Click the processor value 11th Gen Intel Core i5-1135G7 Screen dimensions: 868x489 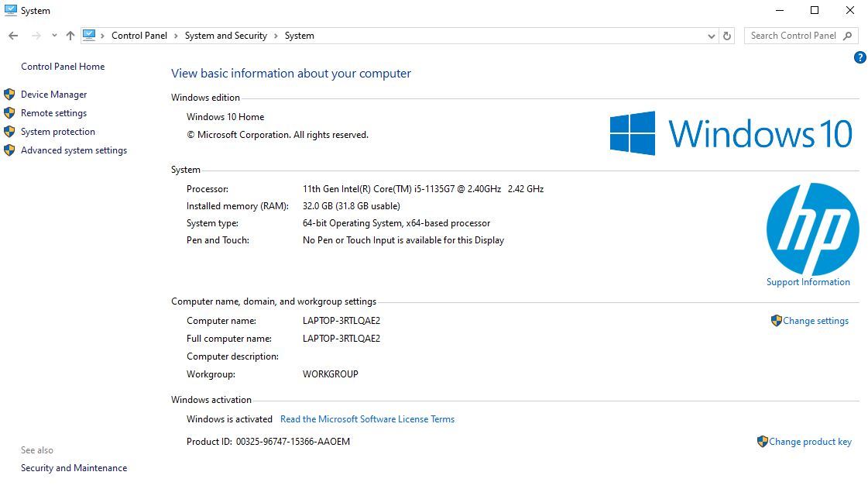423,189
